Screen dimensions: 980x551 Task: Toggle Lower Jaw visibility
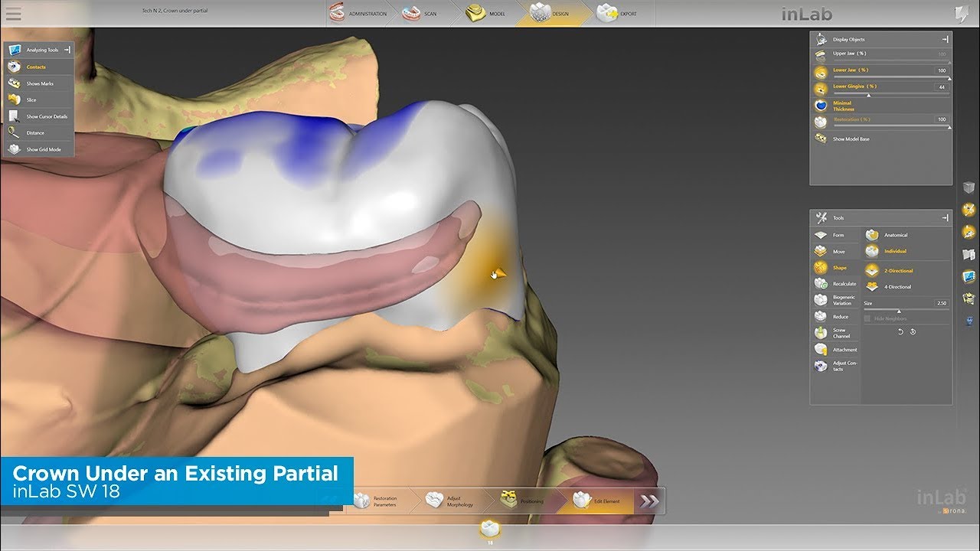[x=820, y=71]
